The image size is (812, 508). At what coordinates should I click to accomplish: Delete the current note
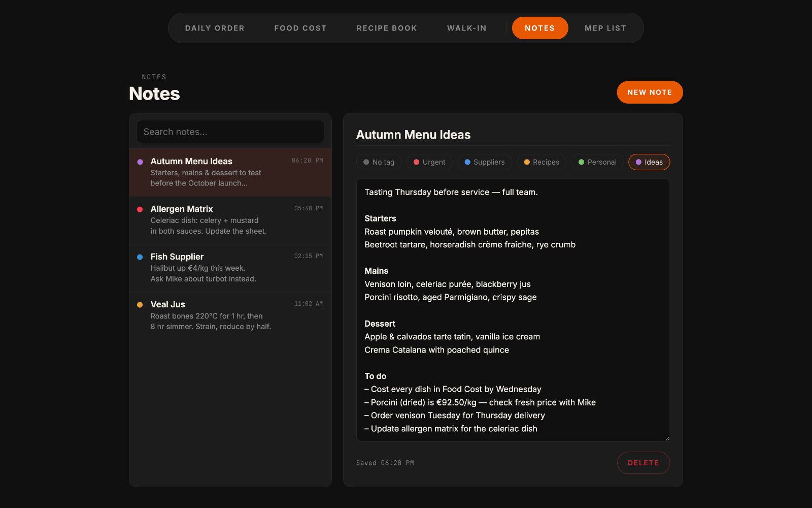pos(644,463)
